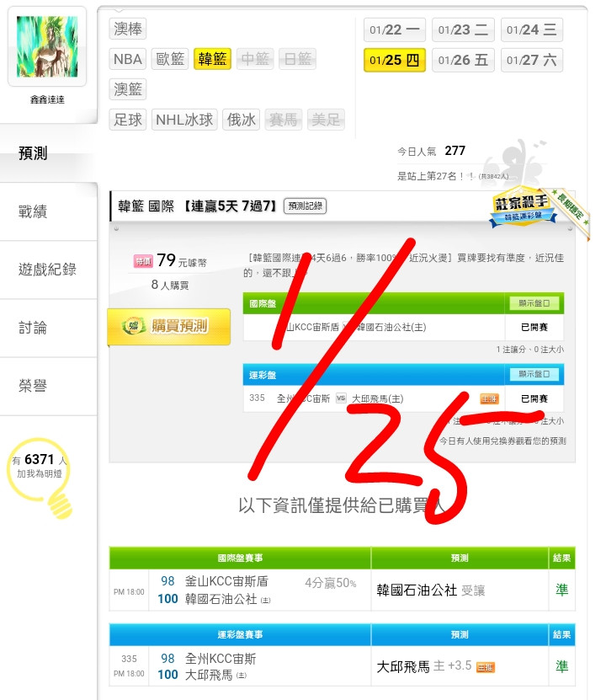This screenshot has height=700, width=606.
Task: Click the coin icon on 購買預測
Action: coord(134,326)
